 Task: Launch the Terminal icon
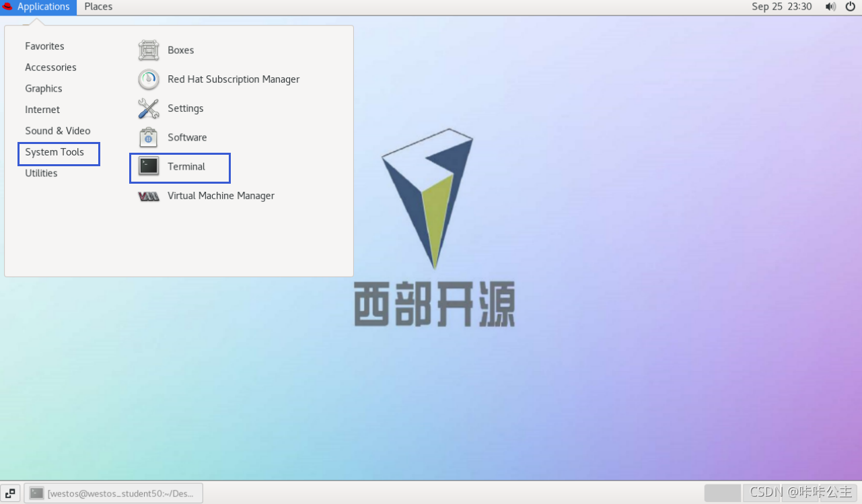149,166
